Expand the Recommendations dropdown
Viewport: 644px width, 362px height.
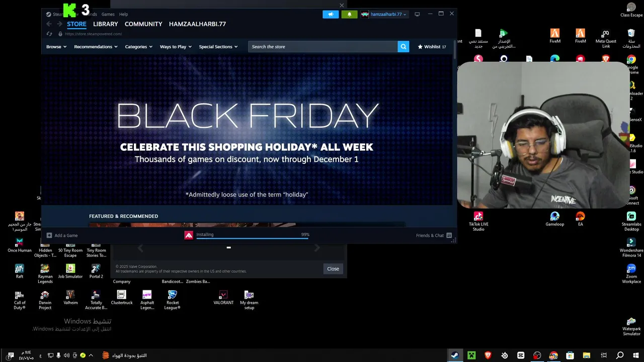pyautogui.click(x=96, y=47)
